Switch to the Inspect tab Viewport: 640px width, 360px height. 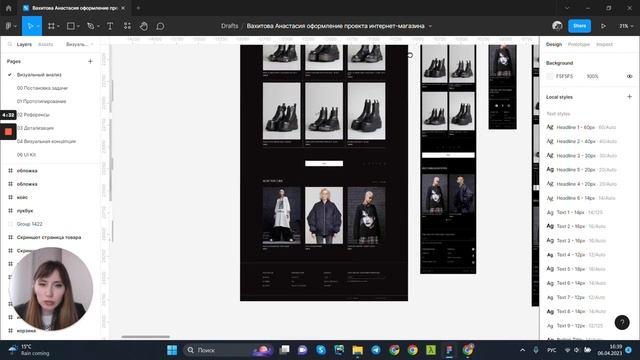(604, 44)
